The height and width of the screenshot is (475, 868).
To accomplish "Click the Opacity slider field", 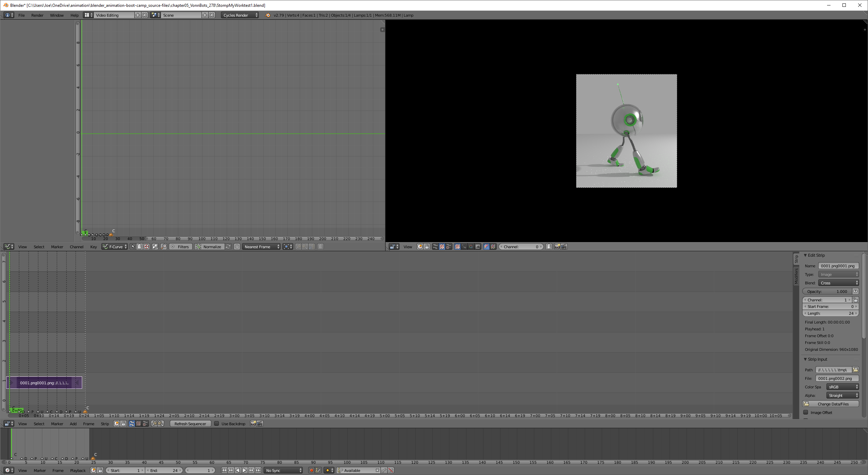I will (827, 291).
